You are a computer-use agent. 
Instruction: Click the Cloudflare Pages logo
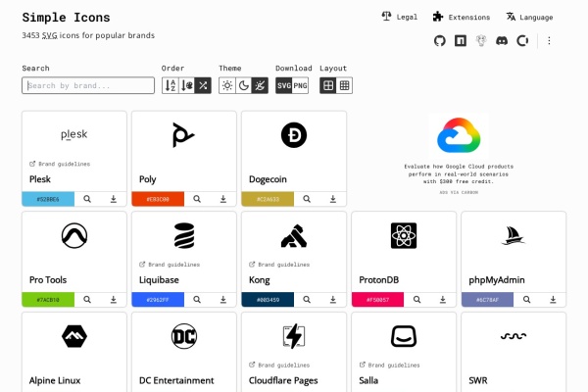[294, 336]
